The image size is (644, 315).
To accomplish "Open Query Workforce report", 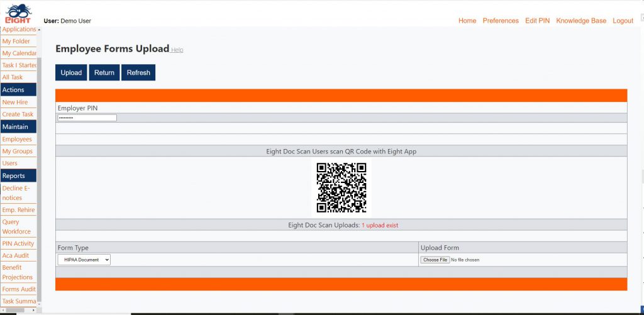I will tap(16, 226).
